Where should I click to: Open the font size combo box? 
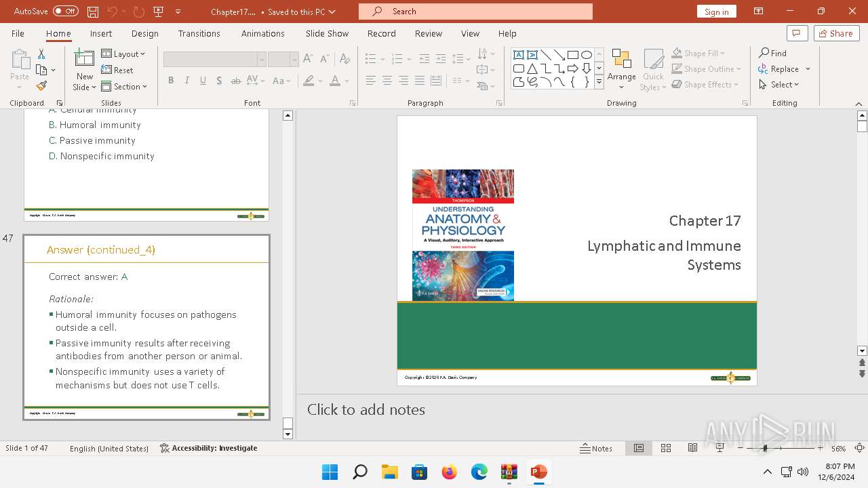[x=283, y=60]
